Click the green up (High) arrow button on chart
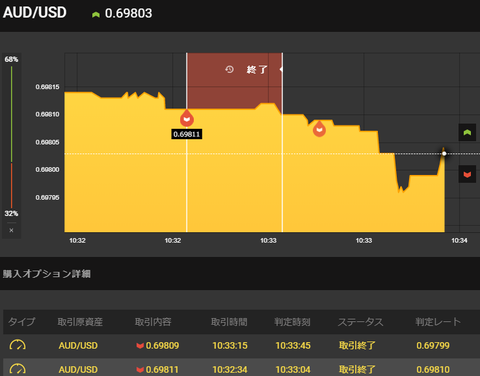 (x=467, y=133)
